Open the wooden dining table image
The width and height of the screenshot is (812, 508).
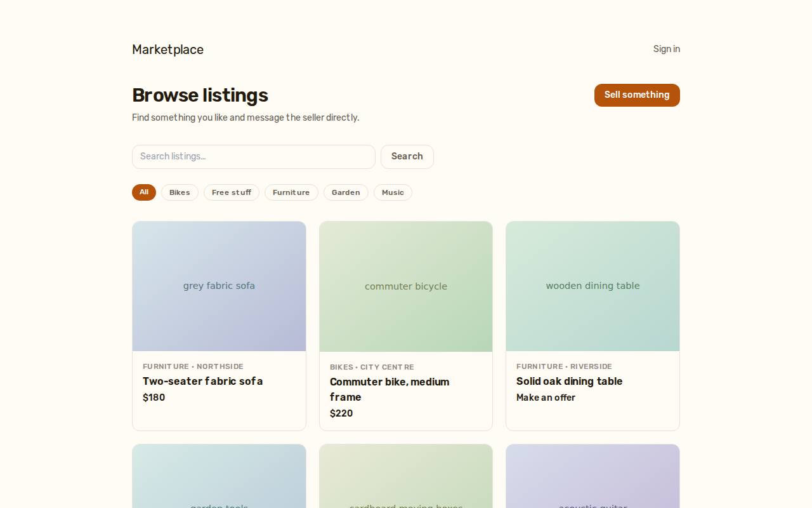click(x=593, y=286)
